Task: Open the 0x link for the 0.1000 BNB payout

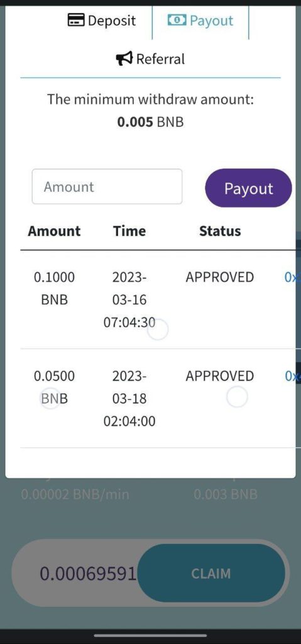Action: click(292, 277)
